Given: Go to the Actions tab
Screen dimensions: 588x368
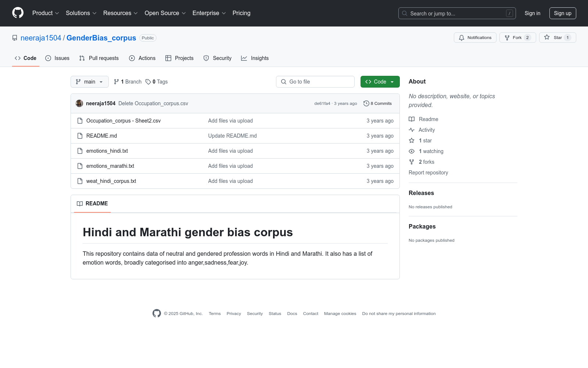Looking at the screenshot, I should 142,58.
